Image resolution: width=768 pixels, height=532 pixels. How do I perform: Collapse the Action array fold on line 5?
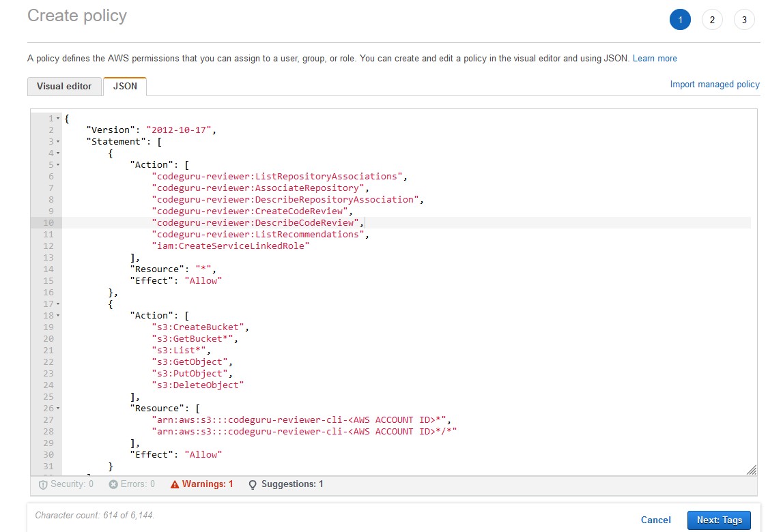(58, 165)
